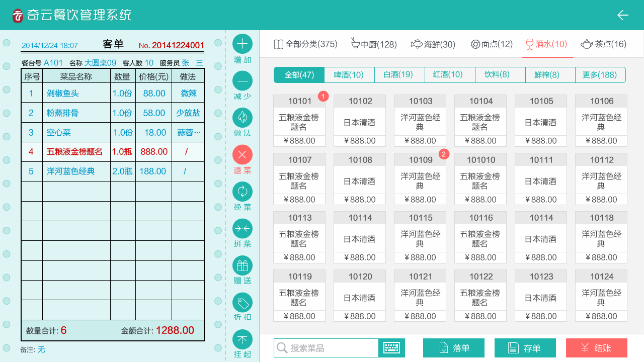Click price cell 188.00
The width and height of the screenshot is (644, 362).
tap(154, 171)
